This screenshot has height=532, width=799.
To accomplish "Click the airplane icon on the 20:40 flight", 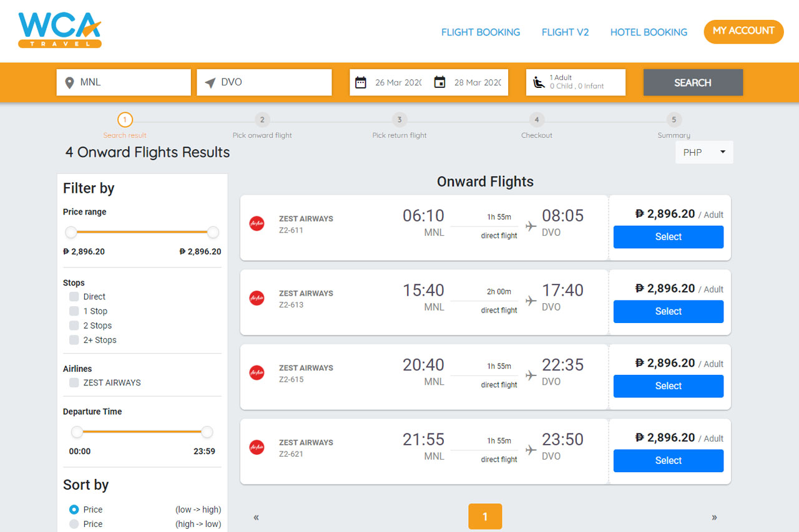I will [531, 375].
